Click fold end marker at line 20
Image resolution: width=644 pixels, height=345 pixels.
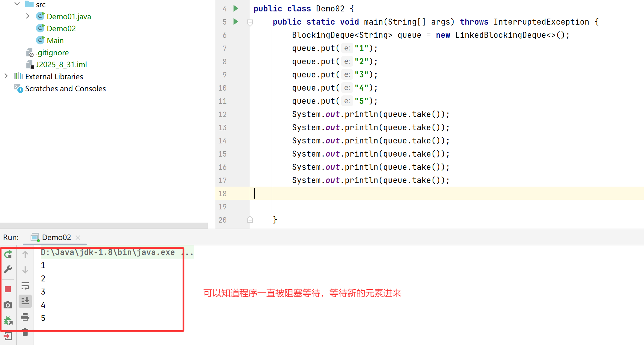(x=250, y=220)
